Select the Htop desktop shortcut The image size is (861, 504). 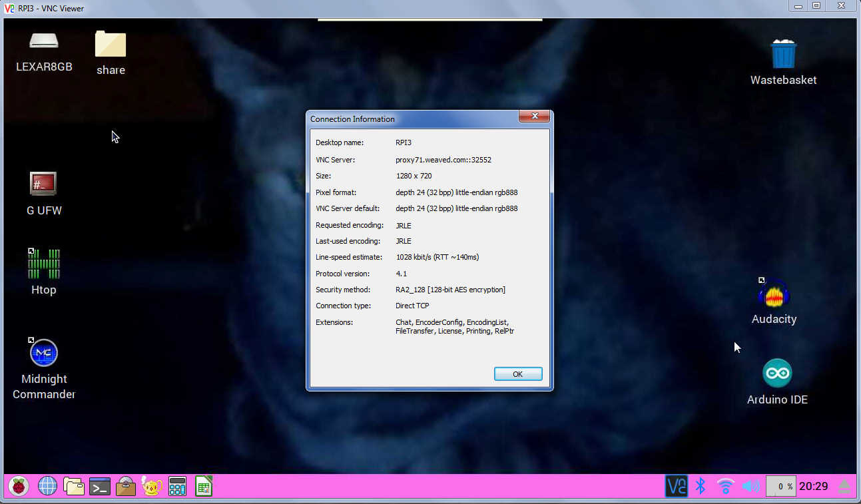(44, 264)
